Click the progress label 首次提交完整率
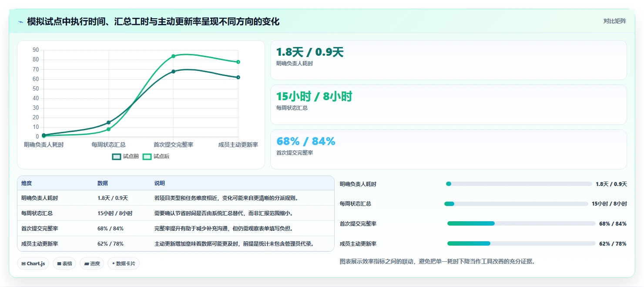The width and height of the screenshot is (644, 287). click(x=358, y=224)
